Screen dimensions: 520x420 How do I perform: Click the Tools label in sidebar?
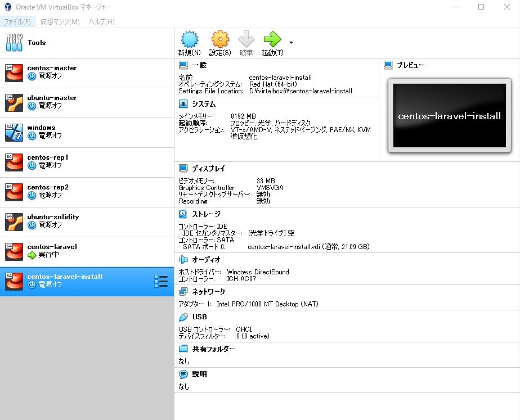37,42
